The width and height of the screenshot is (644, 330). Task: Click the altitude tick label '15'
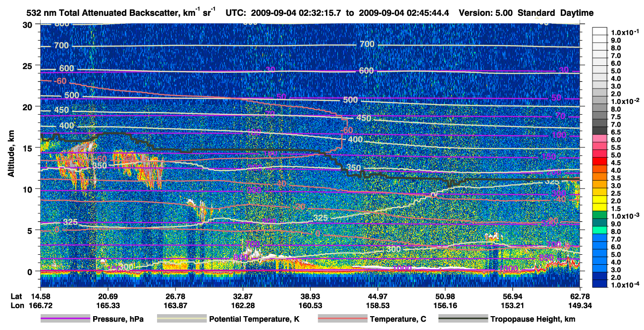(29, 148)
